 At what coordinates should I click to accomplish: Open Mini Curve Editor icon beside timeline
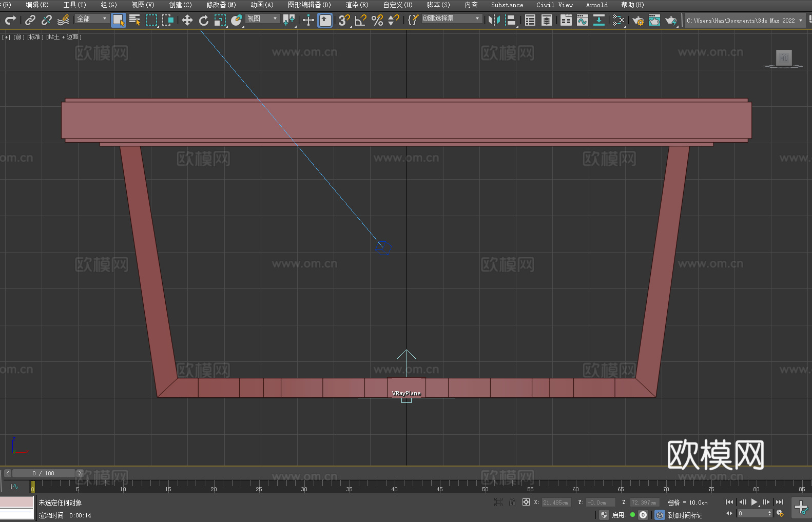click(14, 486)
